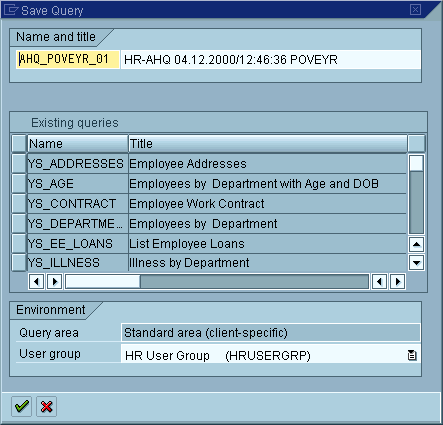The height and width of the screenshot is (425, 443).
Task: Click the query title text field
Action: [x=271, y=59]
